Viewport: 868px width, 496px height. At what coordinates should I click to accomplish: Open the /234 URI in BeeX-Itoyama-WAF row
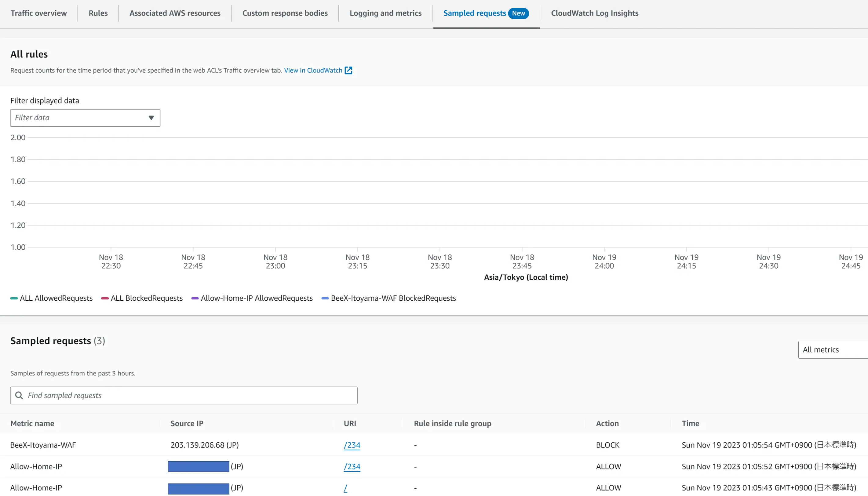pyautogui.click(x=352, y=445)
